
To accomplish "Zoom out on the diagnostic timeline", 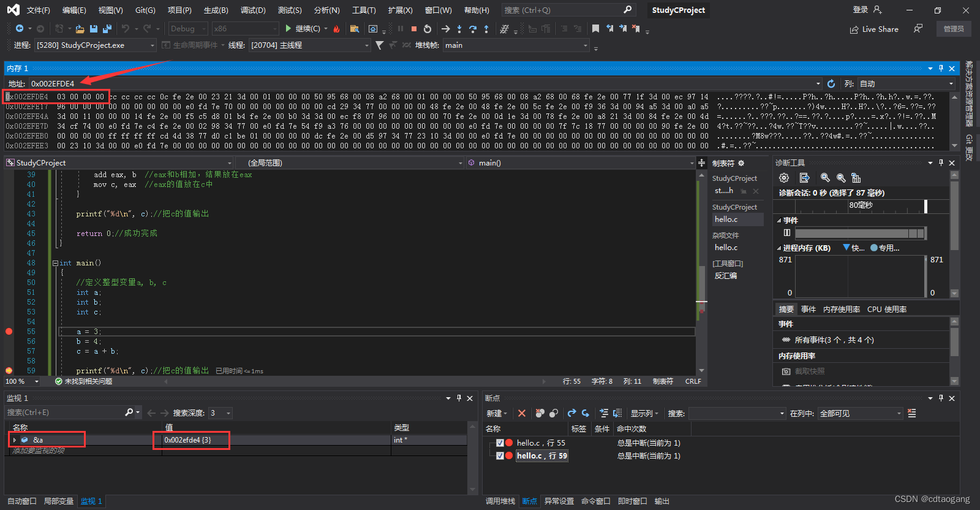I will (841, 178).
